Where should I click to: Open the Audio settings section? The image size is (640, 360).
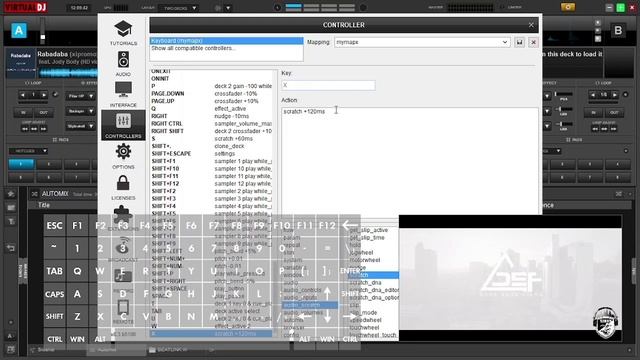pyautogui.click(x=123, y=64)
